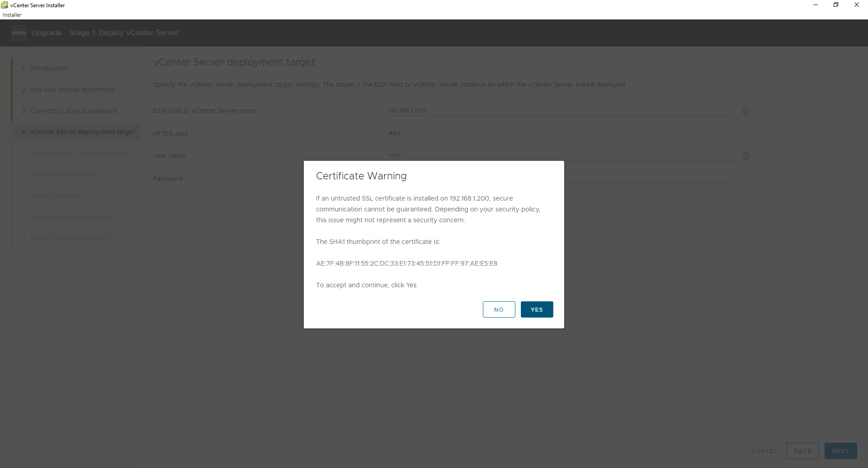Click the NEXT button
This screenshot has height=468, width=868.
coord(840,451)
